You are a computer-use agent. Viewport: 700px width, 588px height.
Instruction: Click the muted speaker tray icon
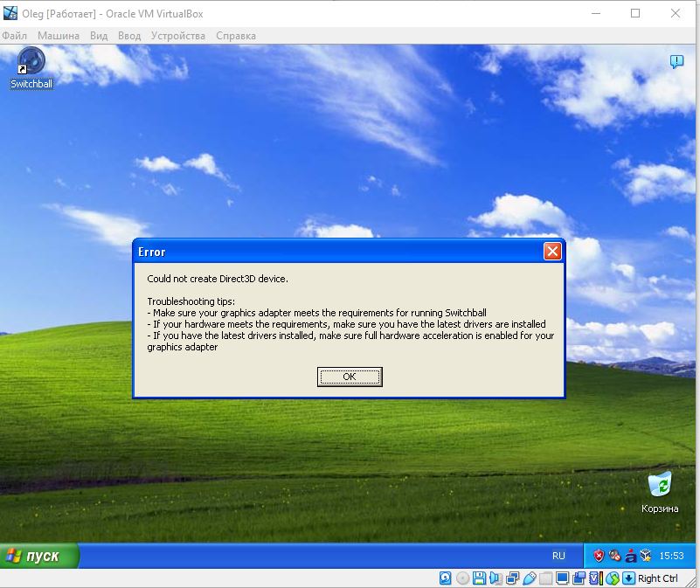(614, 556)
